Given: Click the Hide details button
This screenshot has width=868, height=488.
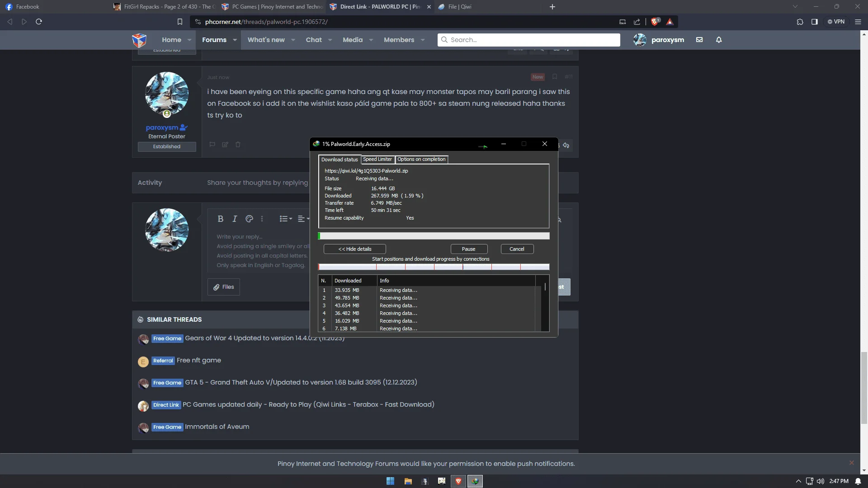Looking at the screenshot, I should [x=355, y=249].
